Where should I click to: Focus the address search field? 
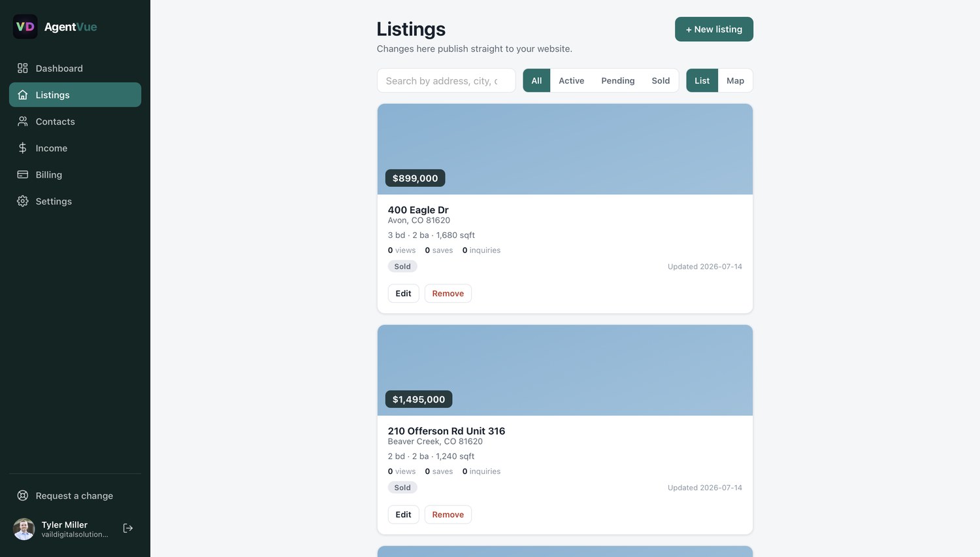(446, 80)
